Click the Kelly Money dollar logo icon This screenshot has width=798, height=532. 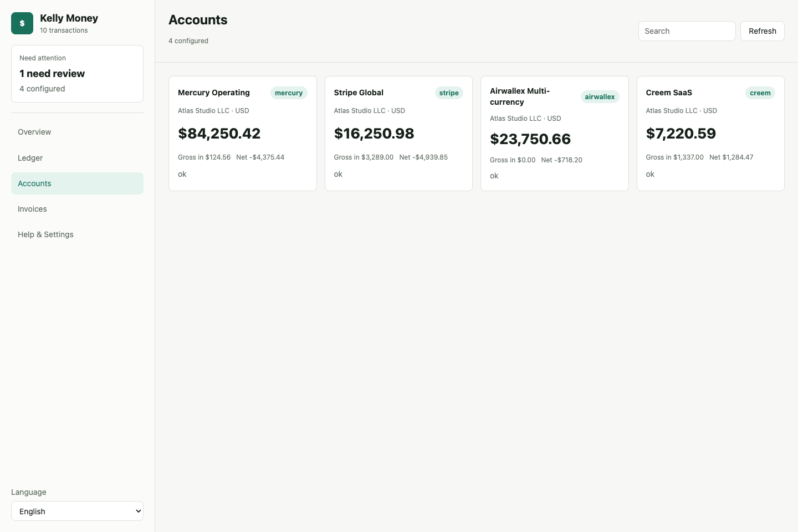coord(22,23)
